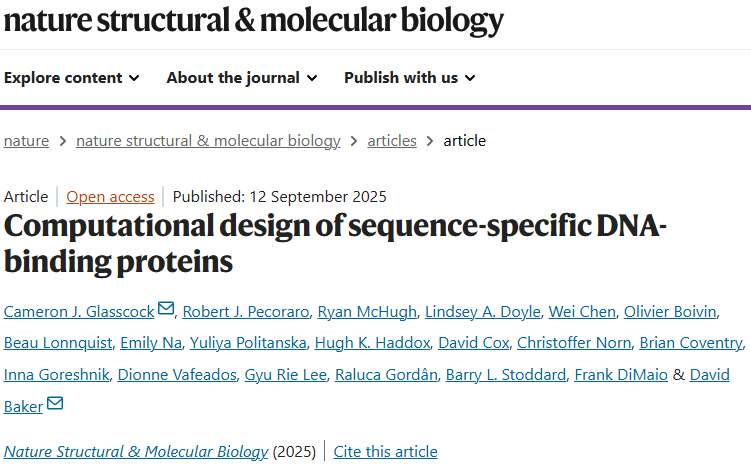Open the Nature Structural & Molecular Biology journal link
This screenshot has width=751, height=466.
click(x=136, y=452)
